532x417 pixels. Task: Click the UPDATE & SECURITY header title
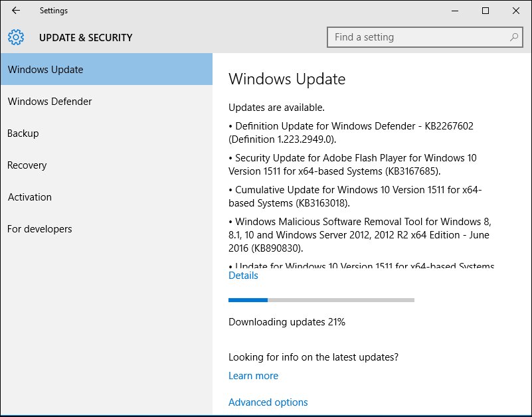coord(86,37)
